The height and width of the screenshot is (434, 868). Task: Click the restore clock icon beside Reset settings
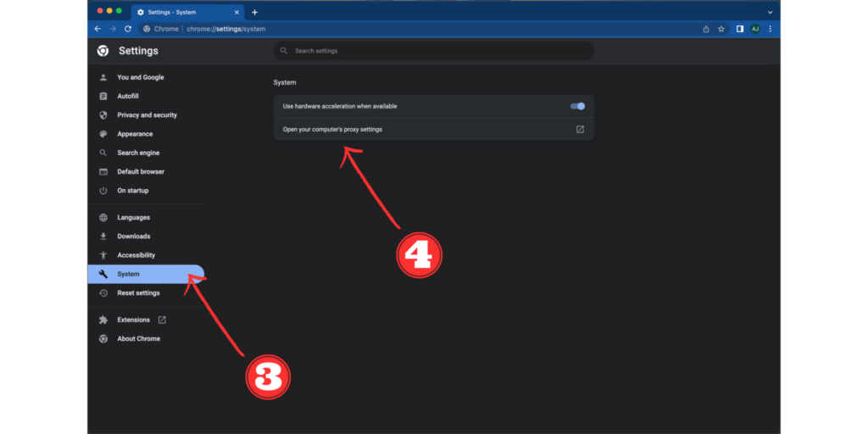103,292
